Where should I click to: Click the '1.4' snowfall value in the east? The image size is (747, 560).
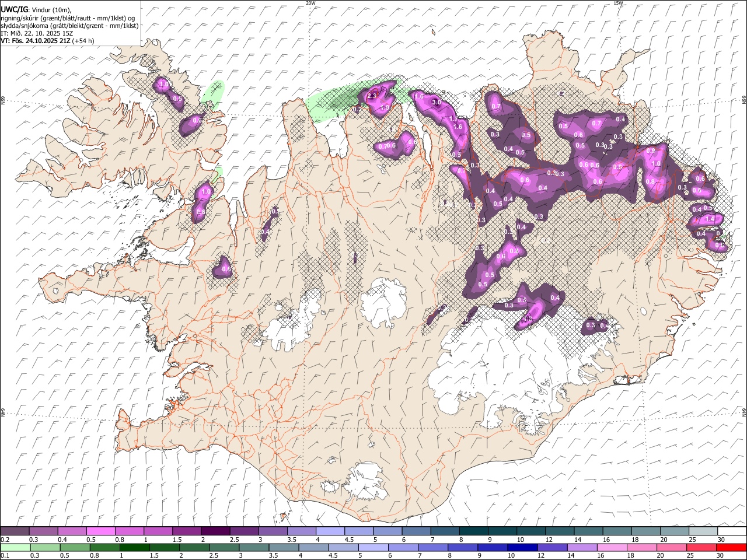click(710, 219)
